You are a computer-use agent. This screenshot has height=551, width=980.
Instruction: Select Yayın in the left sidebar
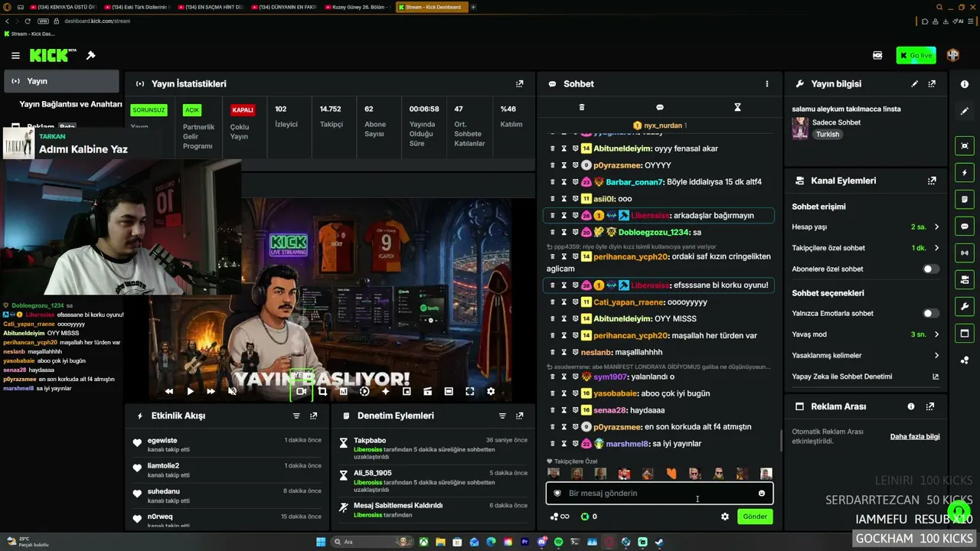(60, 81)
